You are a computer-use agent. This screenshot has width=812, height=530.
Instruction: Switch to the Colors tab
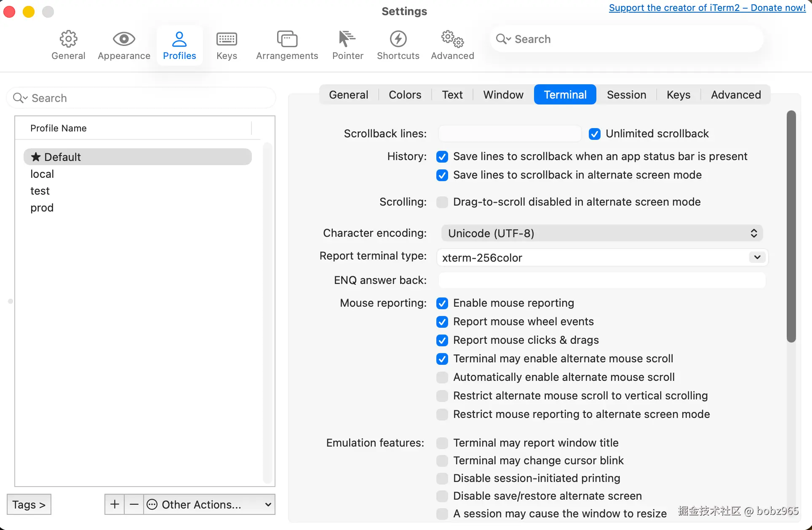(405, 95)
